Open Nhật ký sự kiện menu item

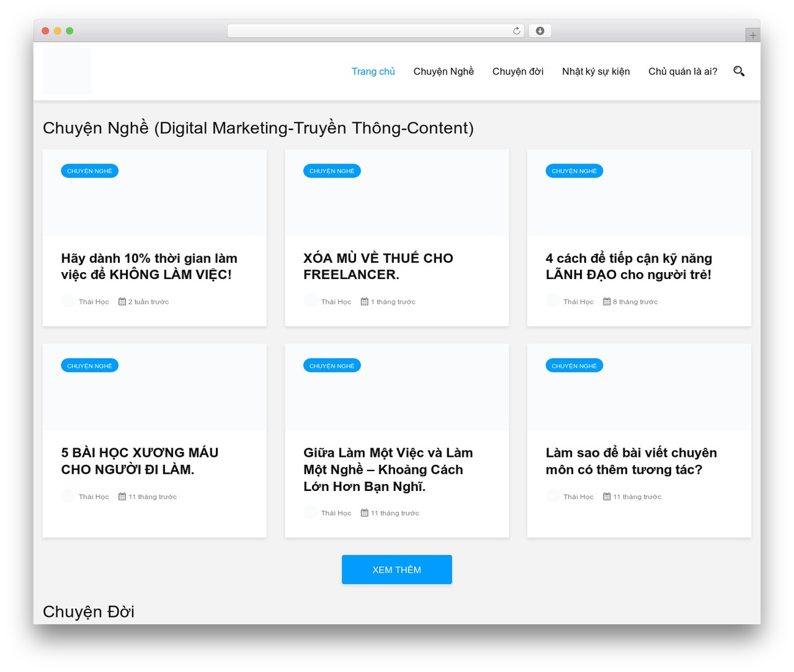click(596, 71)
